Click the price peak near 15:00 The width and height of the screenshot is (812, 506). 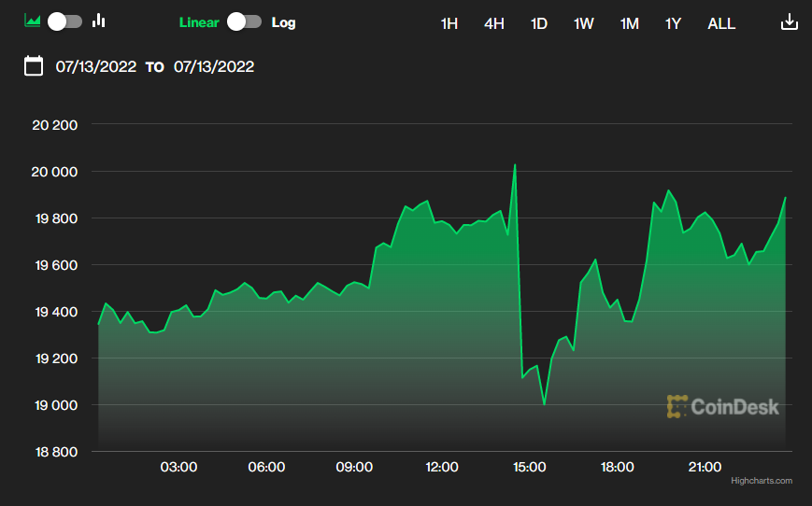pos(515,165)
